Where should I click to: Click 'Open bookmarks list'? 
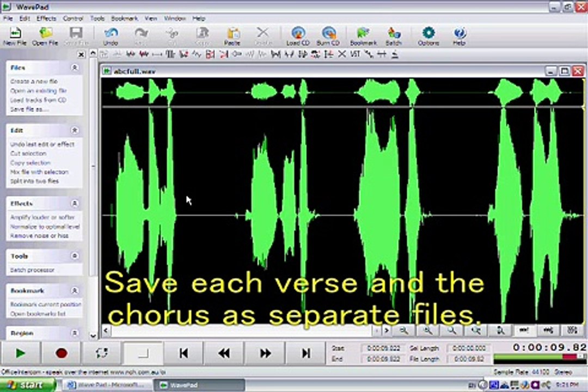coord(38,314)
